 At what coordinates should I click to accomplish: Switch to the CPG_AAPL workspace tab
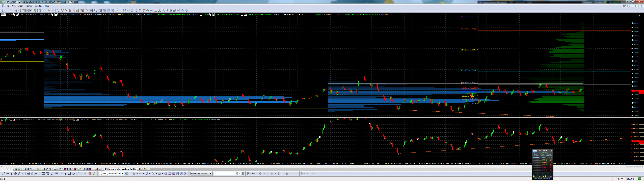tap(144, 169)
